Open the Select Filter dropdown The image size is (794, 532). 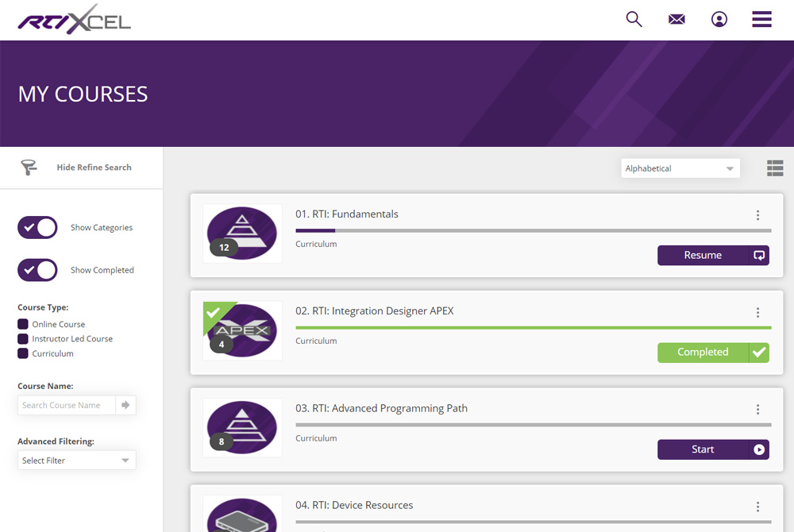76,460
